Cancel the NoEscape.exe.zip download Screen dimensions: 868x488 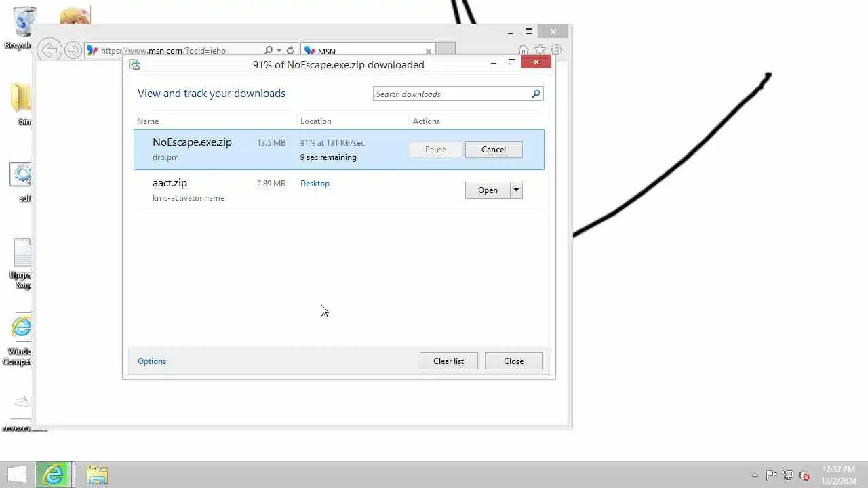coord(494,150)
